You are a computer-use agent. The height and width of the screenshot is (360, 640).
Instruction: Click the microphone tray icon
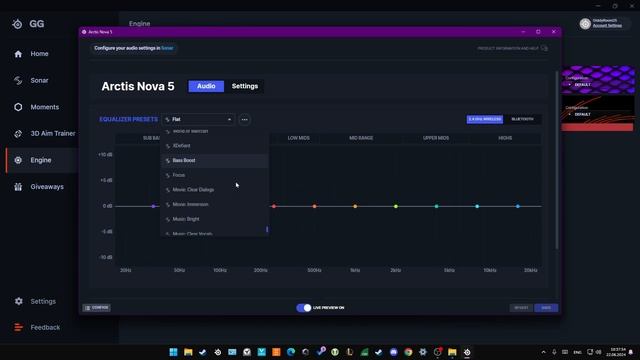pyautogui.click(x=554, y=352)
